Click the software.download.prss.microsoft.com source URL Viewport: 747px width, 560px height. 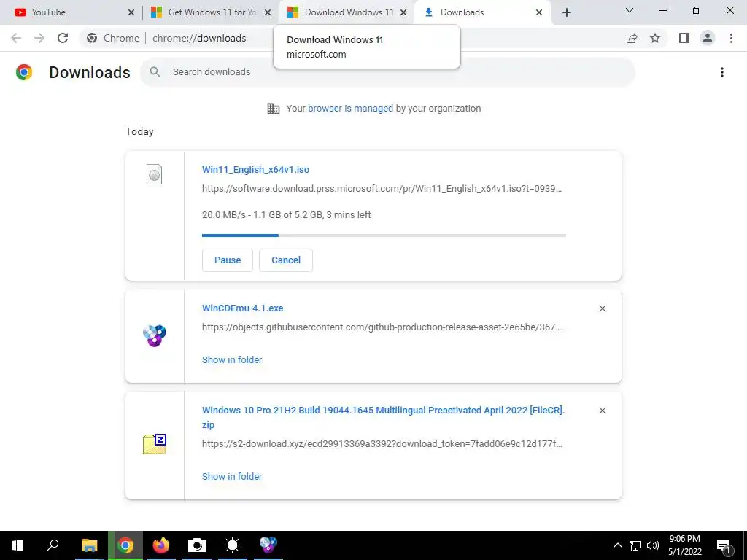[382, 189]
